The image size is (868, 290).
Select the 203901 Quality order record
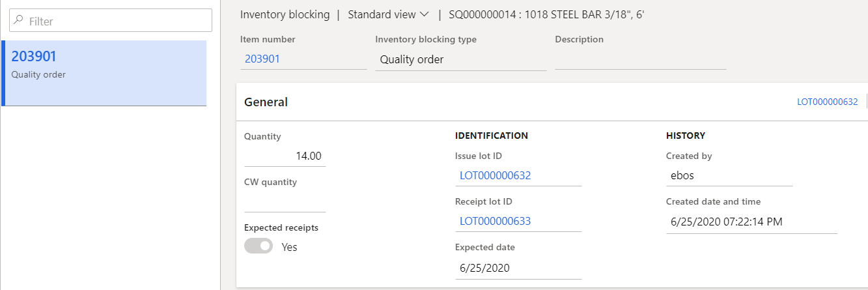click(x=104, y=73)
